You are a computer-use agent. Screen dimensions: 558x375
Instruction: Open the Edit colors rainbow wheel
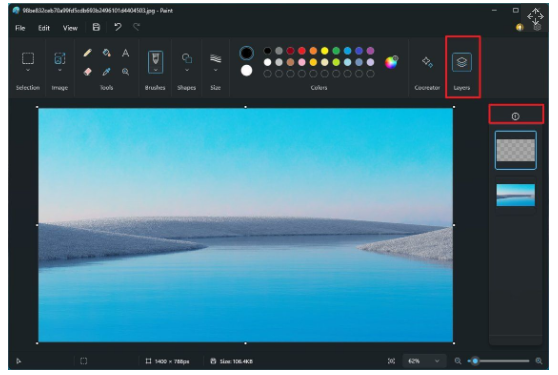click(391, 62)
